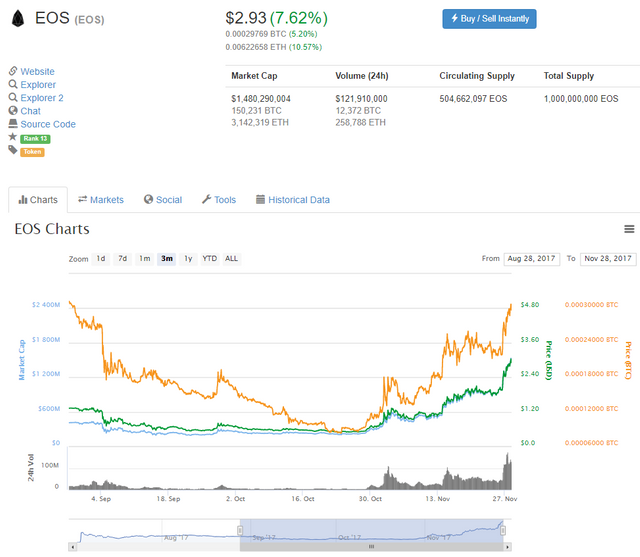The height and width of the screenshot is (557, 640).
Task: Open the Source Code link
Action: [48, 124]
